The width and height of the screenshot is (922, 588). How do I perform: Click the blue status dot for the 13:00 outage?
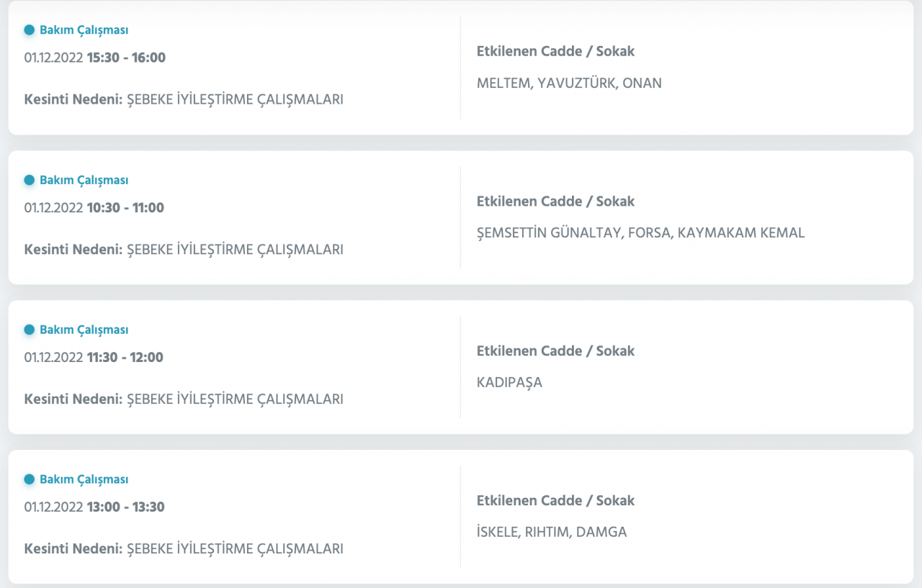[30, 479]
